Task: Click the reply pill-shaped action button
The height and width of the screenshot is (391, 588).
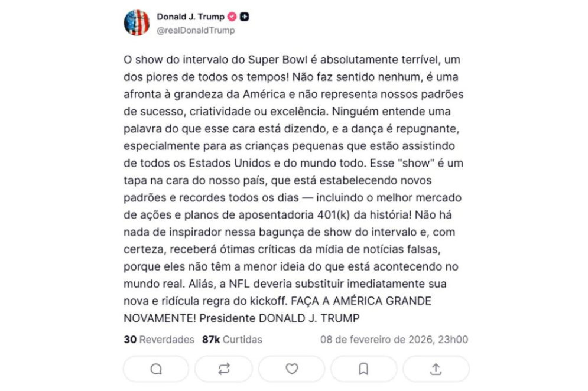Action: (155, 369)
